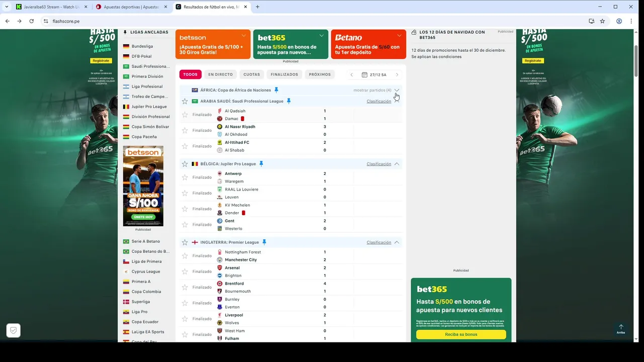Viewport: 644px width, 362px height.
Task: Click the browser back arrow
Action: [7, 21]
